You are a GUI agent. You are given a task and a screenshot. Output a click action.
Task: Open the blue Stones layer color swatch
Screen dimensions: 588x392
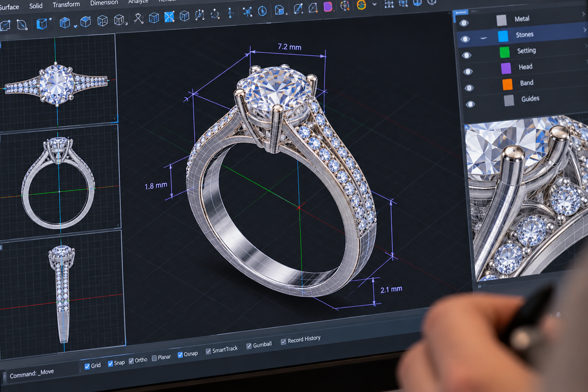(503, 36)
